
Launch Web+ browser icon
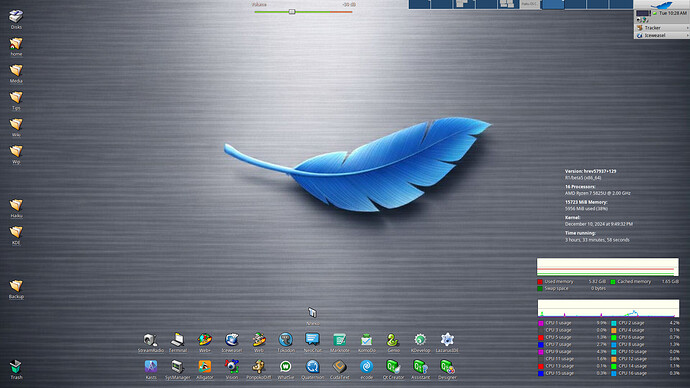[x=205, y=340]
